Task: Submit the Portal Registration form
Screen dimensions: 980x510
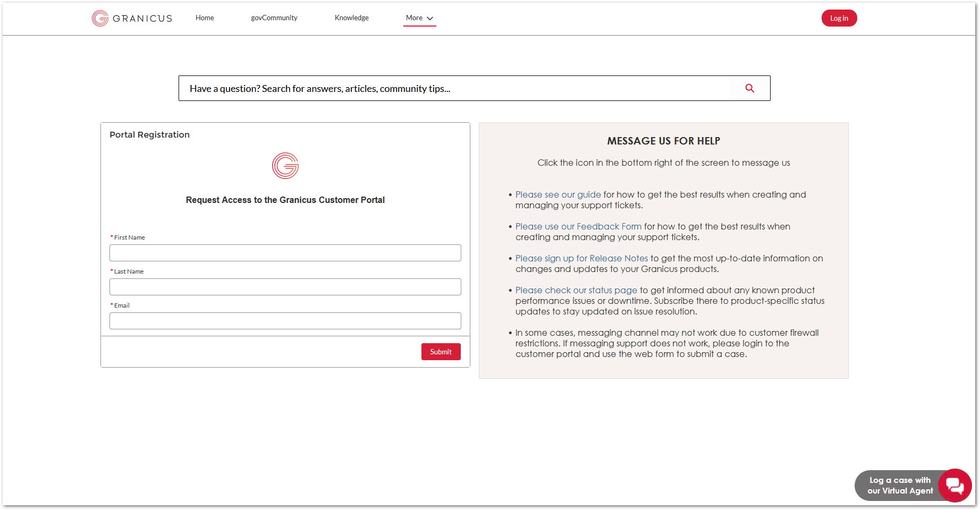Action: (441, 351)
